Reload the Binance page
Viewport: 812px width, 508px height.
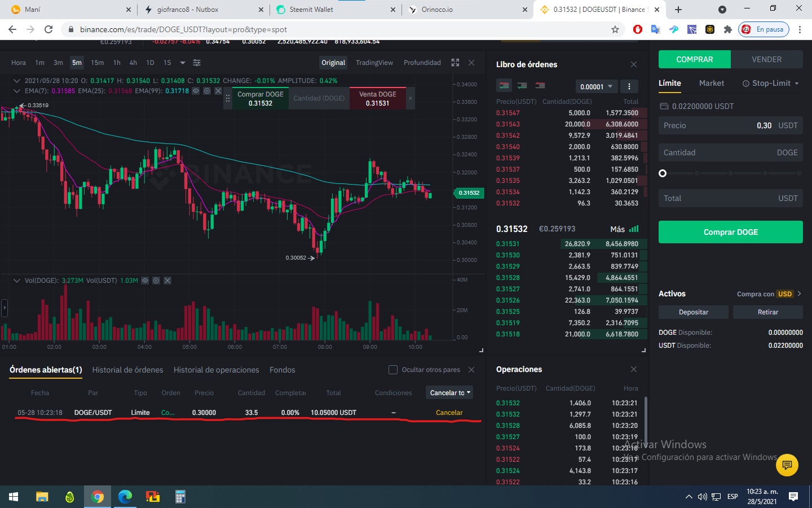tap(48, 29)
